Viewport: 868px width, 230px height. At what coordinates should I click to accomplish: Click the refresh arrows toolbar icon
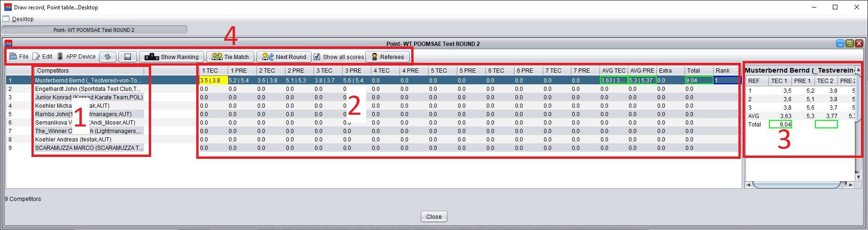108,57
